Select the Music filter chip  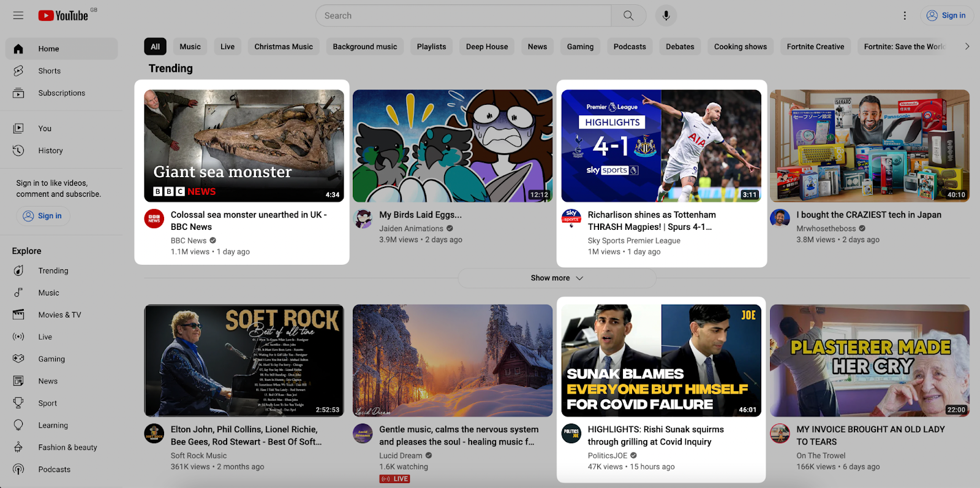(190, 47)
